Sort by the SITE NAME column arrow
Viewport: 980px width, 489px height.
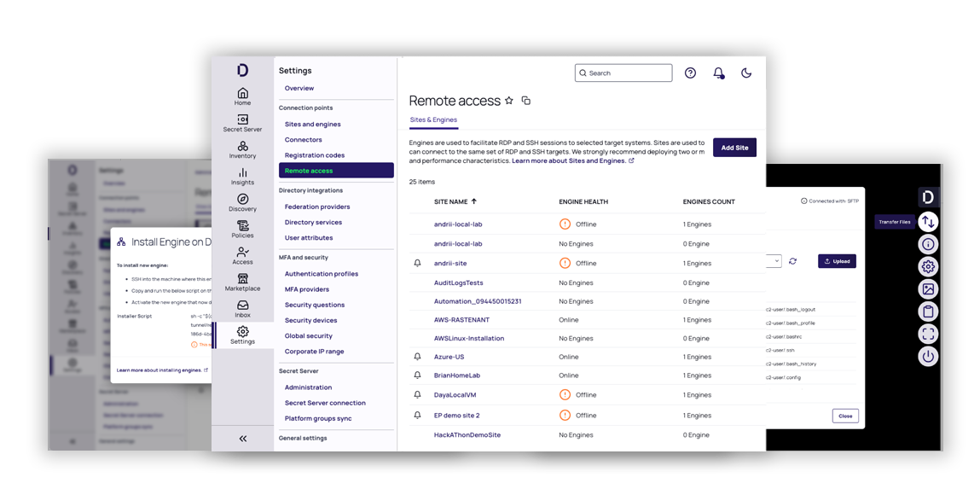[x=473, y=201]
